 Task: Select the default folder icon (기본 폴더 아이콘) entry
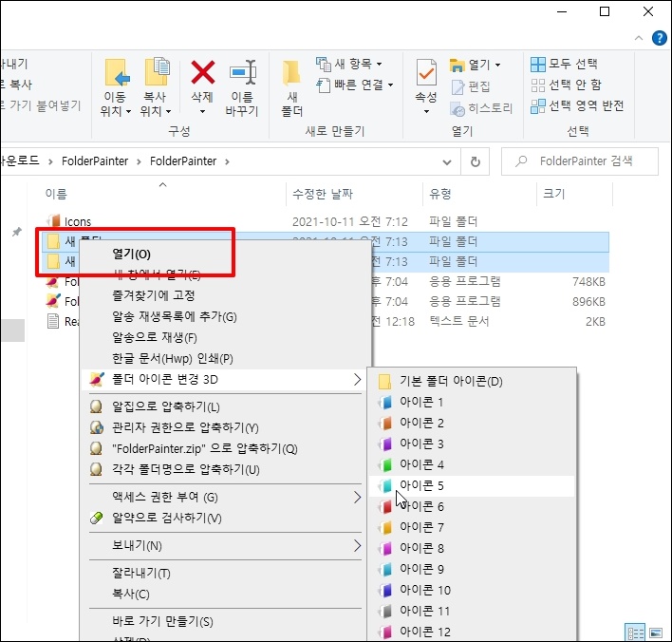pos(471,381)
